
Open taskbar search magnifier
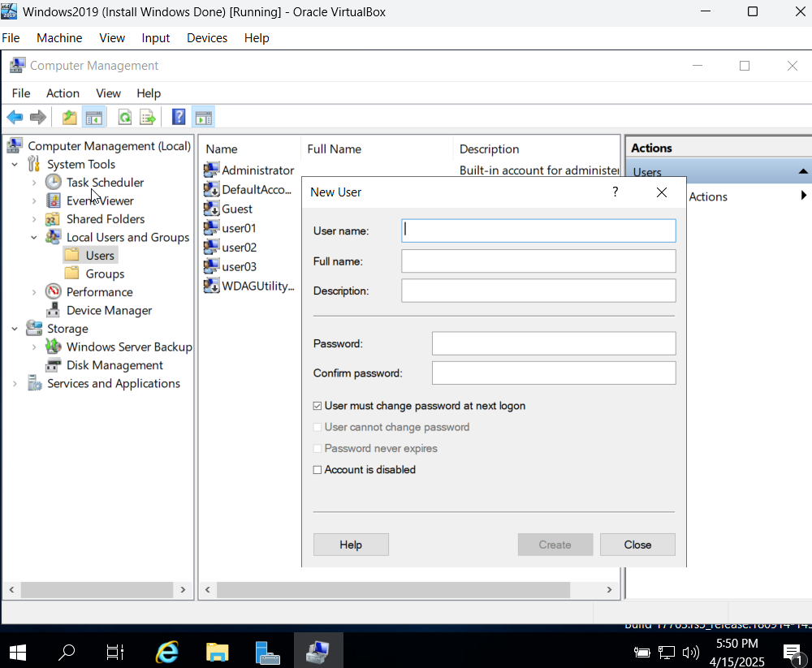(x=67, y=652)
